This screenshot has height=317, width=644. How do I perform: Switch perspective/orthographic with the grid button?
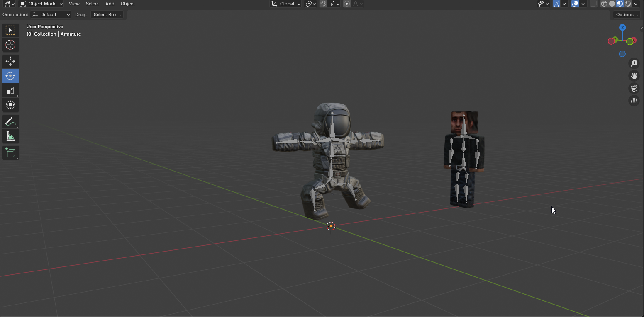(634, 101)
